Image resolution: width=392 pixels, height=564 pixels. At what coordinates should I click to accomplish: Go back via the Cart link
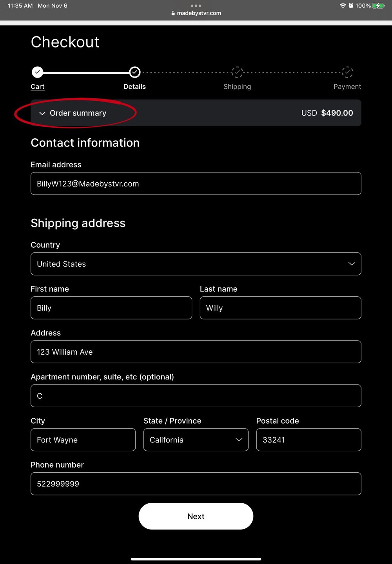pos(38,87)
